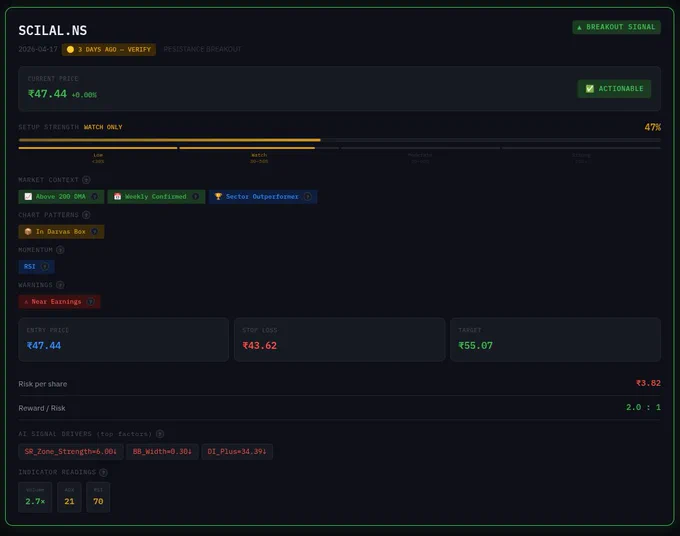Click the SR_Zone_Strength=6.00 driver chip

pos(71,451)
